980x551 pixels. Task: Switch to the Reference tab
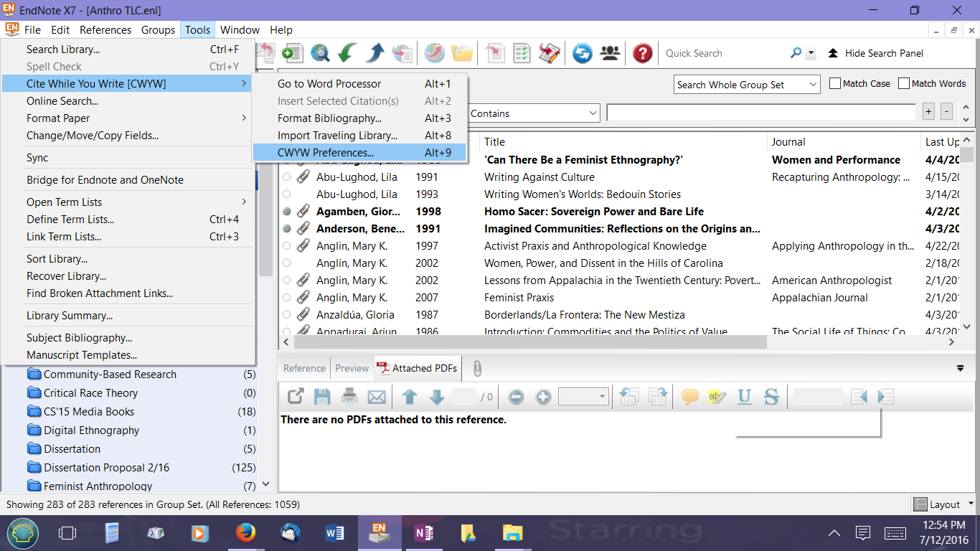coord(304,368)
